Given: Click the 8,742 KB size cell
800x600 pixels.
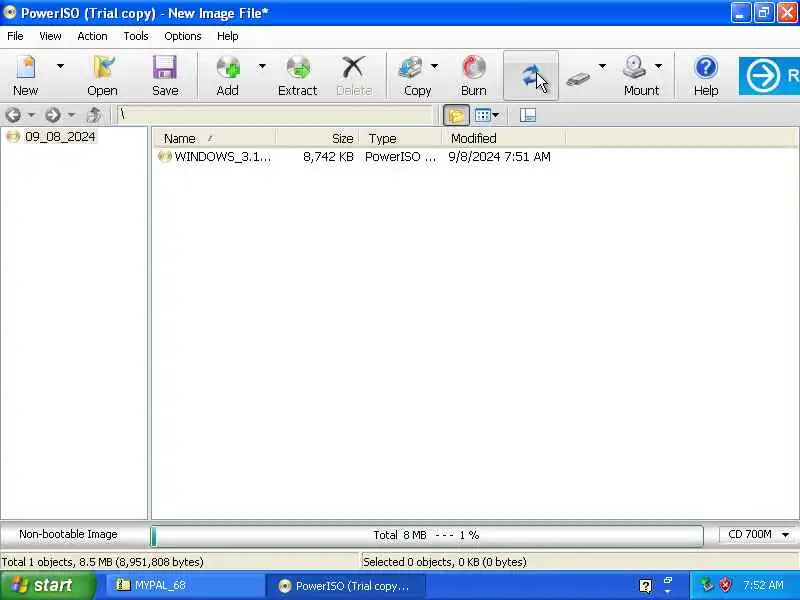Looking at the screenshot, I should [x=328, y=157].
